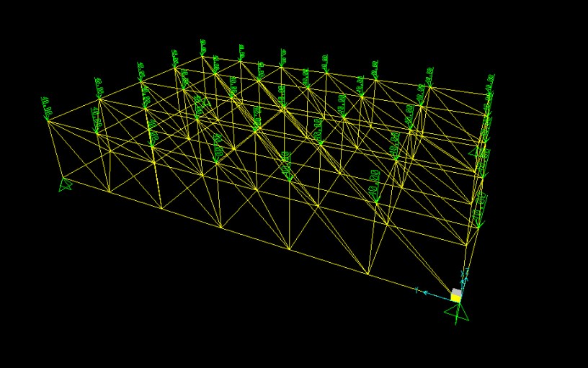Click the cyan vertical axis arrow above origin cube
This screenshot has height=368, width=588.
(x=464, y=277)
